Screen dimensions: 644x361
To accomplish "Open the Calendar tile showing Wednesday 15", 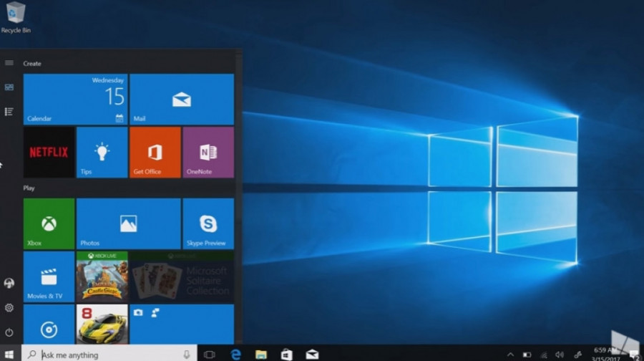I will coord(75,100).
